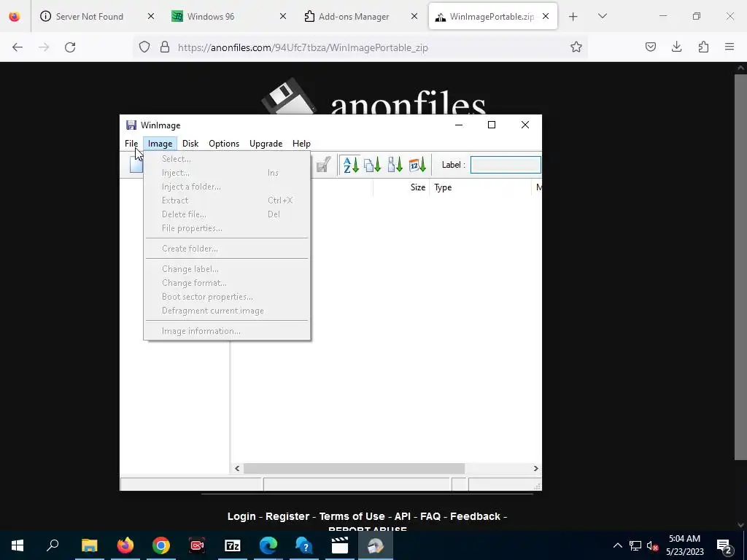Save page to Pocket
The width and height of the screenshot is (747, 560).
pos(650,47)
